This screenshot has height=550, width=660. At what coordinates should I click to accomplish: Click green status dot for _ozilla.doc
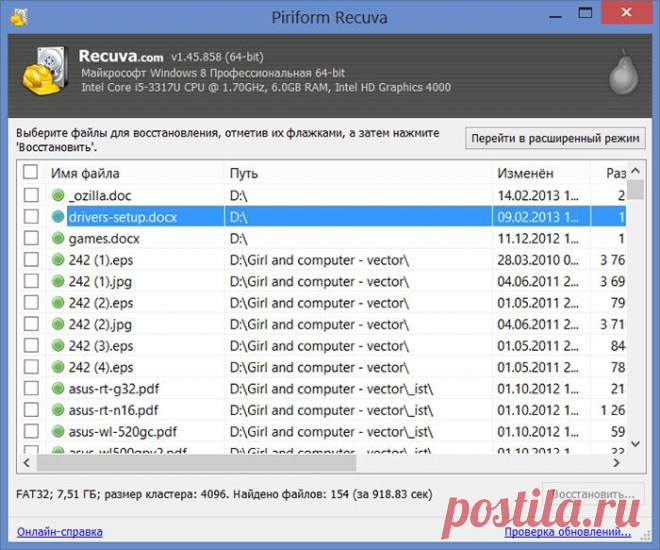tap(58, 195)
